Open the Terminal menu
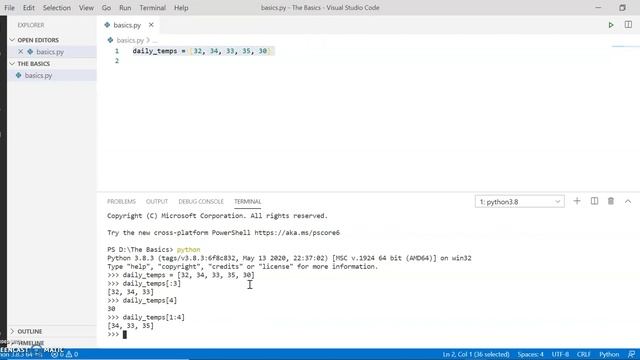Screen dimensions: 640x360 pyautogui.click(x=153, y=8)
